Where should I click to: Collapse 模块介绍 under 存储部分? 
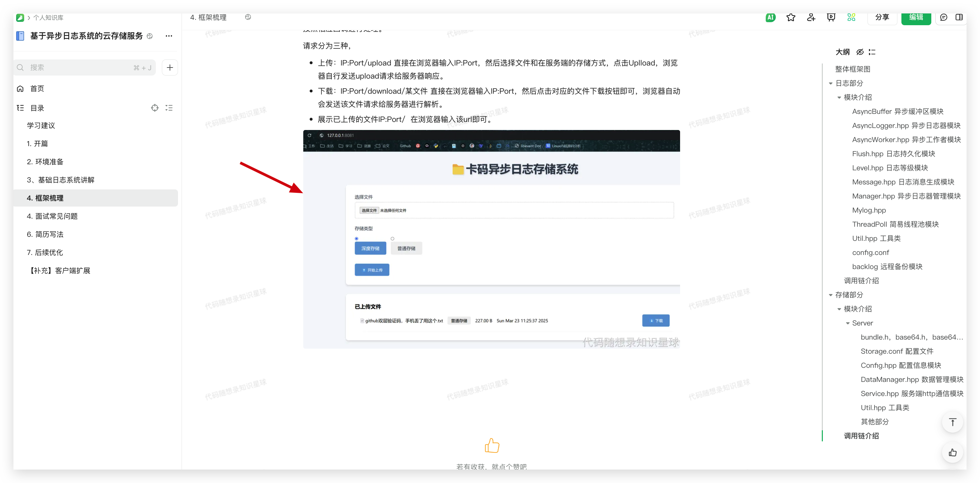839,309
